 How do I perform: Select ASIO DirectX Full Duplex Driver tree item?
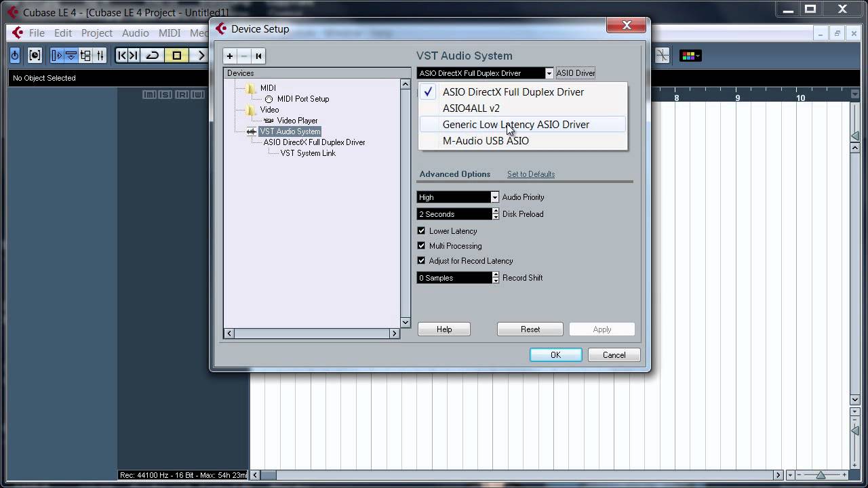coord(314,142)
